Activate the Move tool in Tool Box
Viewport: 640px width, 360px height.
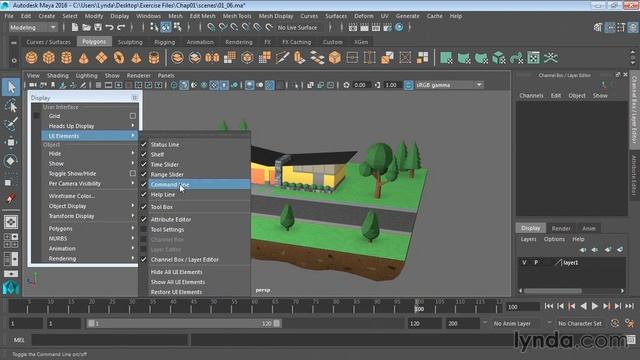click(x=11, y=142)
